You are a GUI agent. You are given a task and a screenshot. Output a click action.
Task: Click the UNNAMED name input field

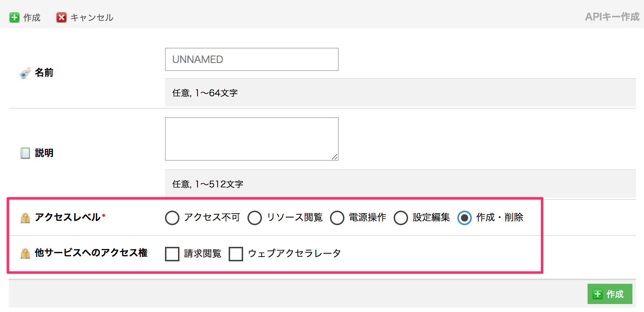(251, 59)
